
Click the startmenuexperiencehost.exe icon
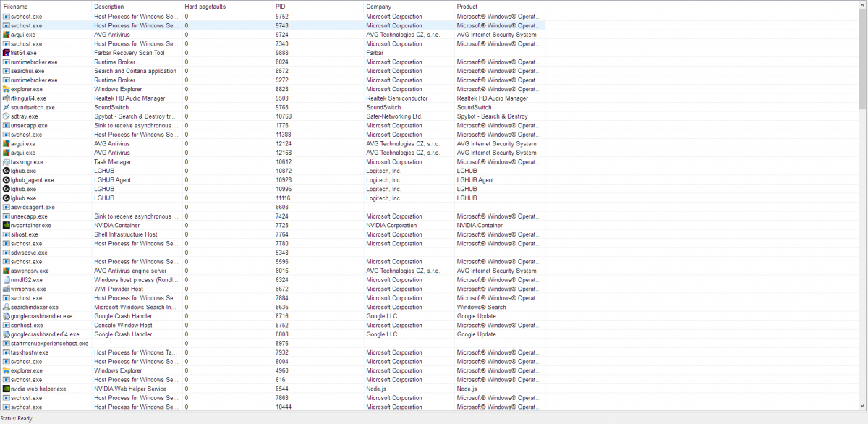7,344
